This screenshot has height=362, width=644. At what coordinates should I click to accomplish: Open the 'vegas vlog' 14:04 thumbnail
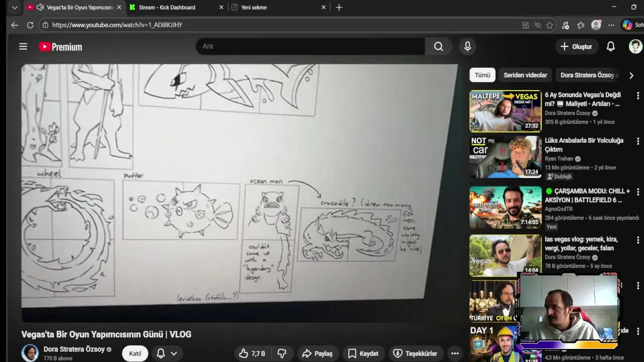505,255
